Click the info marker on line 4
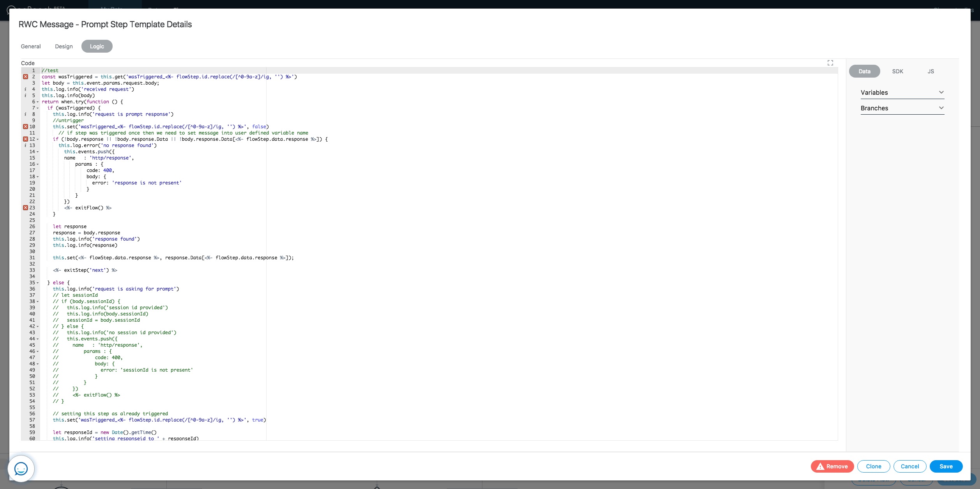The height and width of the screenshot is (489, 980). click(x=25, y=89)
